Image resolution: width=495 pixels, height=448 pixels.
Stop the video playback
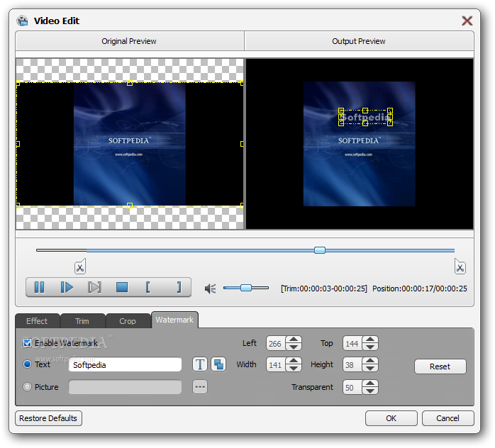coord(122,287)
